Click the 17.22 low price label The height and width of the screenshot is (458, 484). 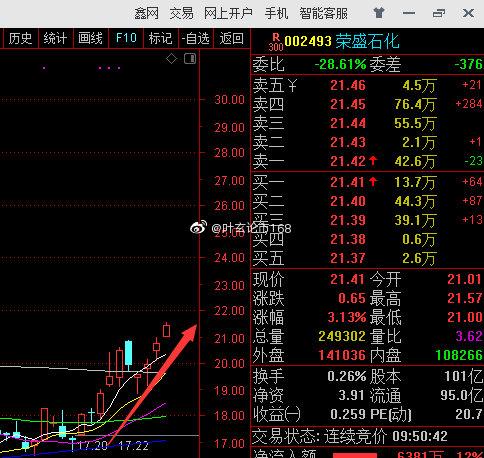click(133, 446)
